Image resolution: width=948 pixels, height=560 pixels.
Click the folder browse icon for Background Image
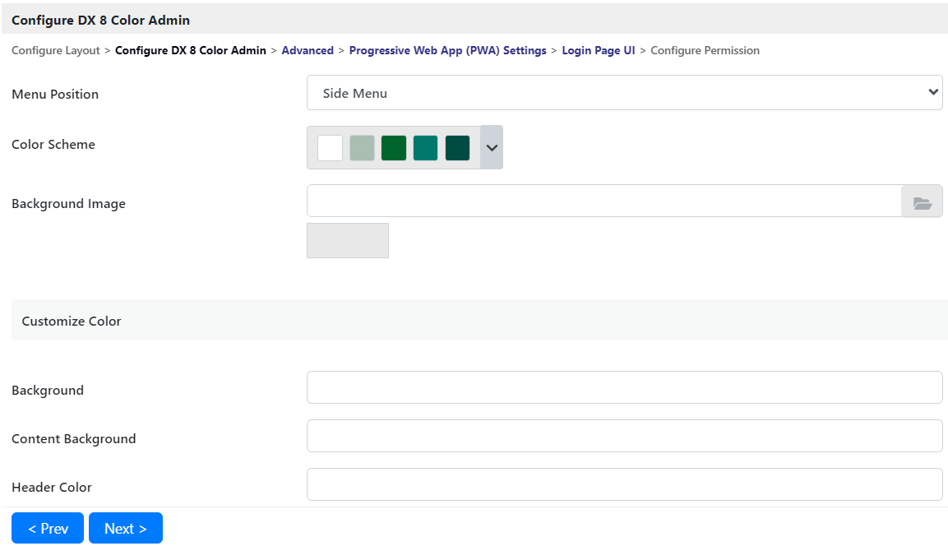922,201
